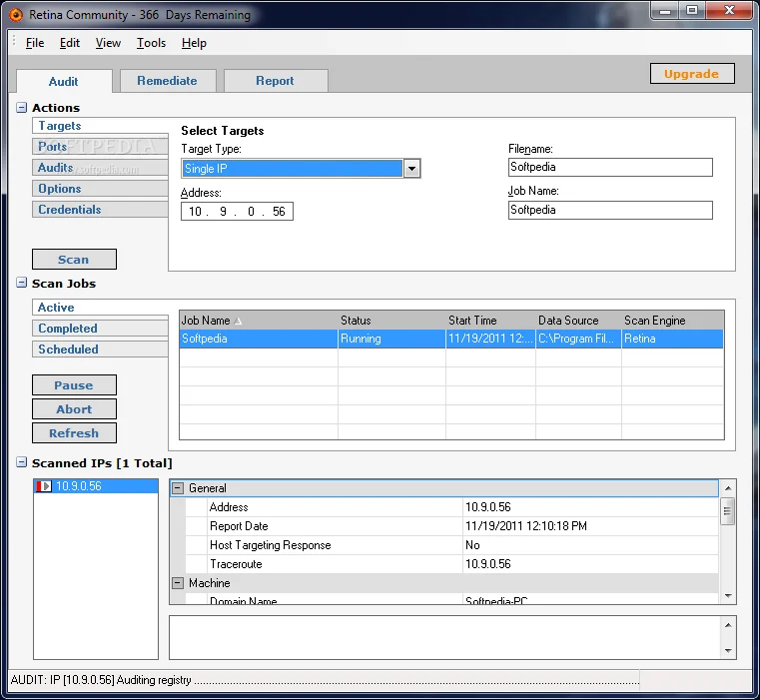Click the properties panel scrollbar thumb
Image resolution: width=760 pixels, height=700 pixels.
(x=727, y=511)
